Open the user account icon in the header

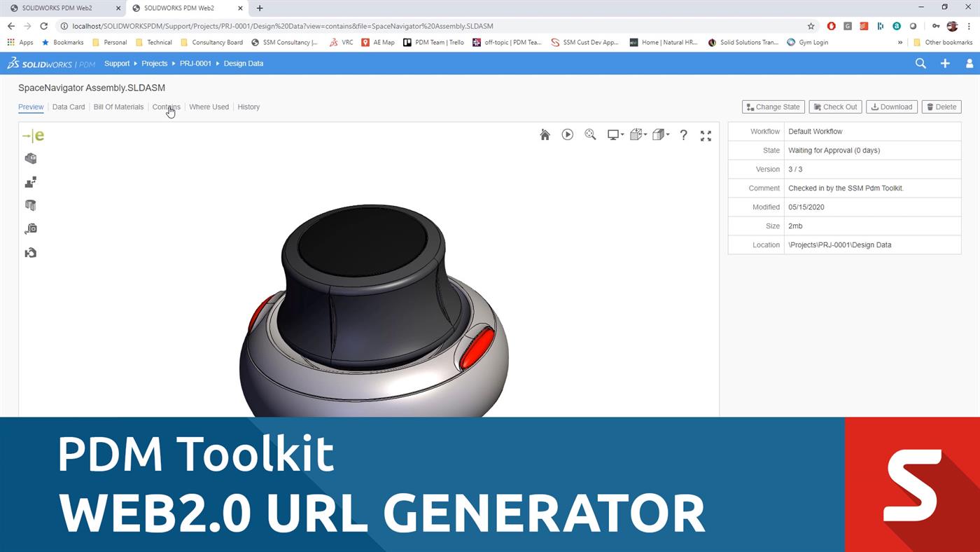(969, 63)
